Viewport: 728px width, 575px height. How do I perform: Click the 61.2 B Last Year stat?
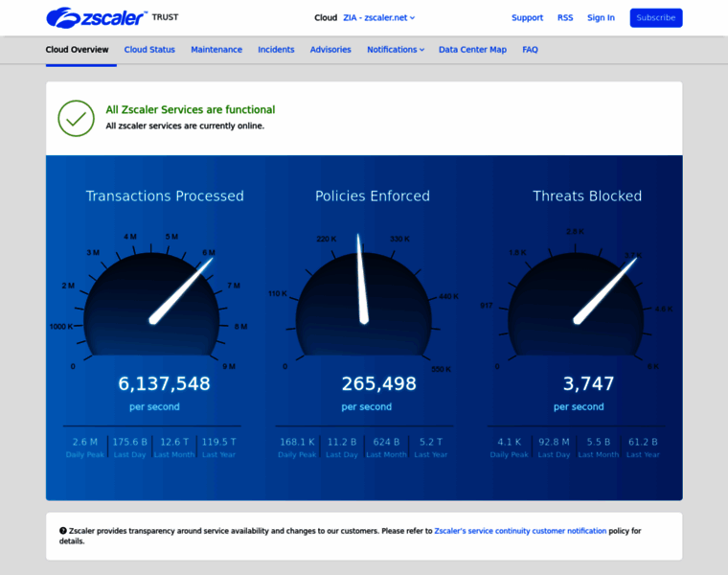click(x=643, y=448)
